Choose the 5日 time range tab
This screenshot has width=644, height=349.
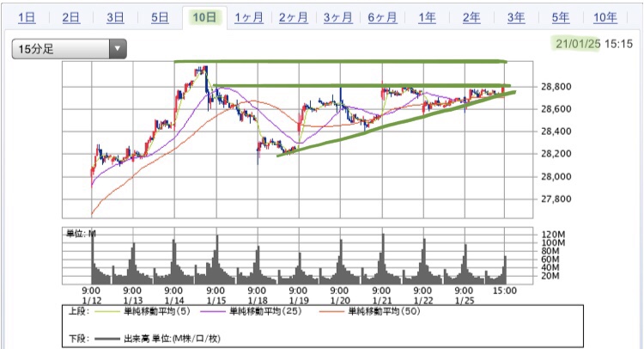160,18
